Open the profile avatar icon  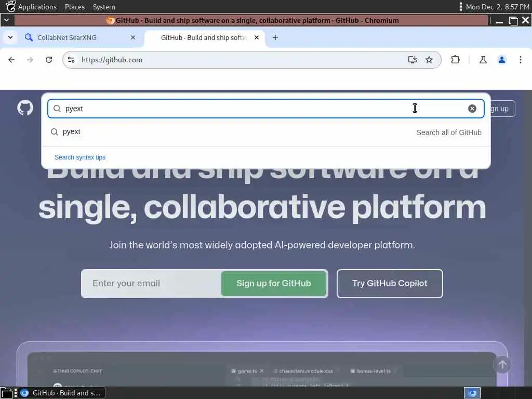point(502,60)
